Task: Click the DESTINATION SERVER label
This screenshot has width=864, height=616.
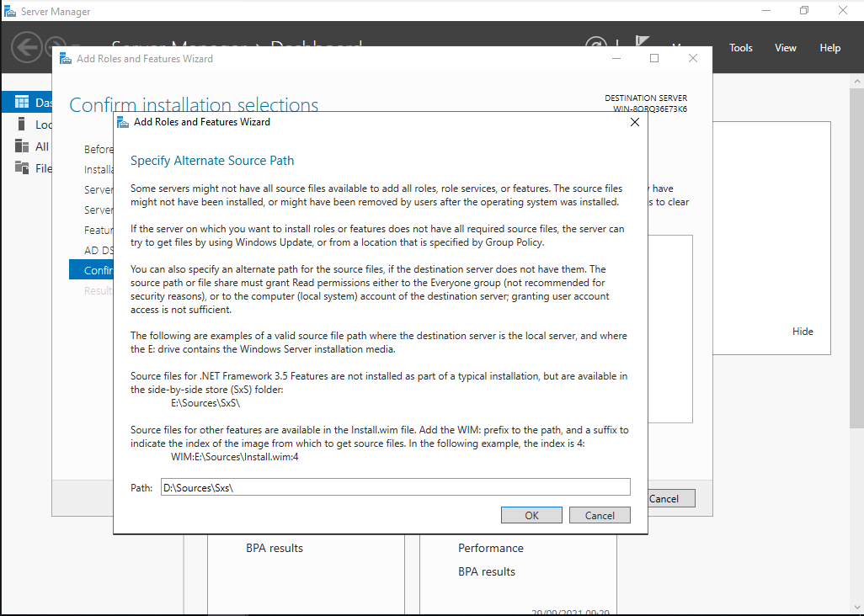Action: 646,98
